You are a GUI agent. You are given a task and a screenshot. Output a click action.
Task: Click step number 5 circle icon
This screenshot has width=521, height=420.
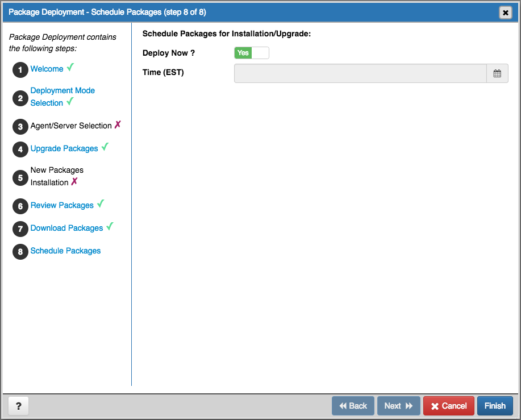[20, 178]
